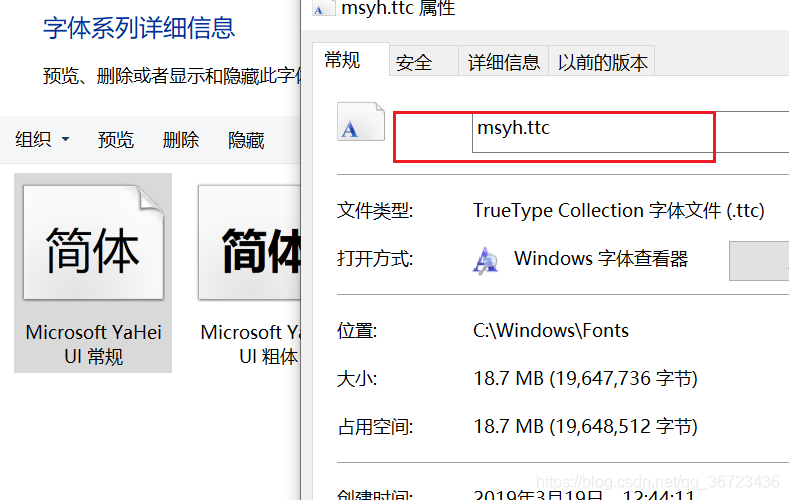The image size is (789, 500).
Task: Click the change button next to 打开方式
Action: [x=759, y=261]
